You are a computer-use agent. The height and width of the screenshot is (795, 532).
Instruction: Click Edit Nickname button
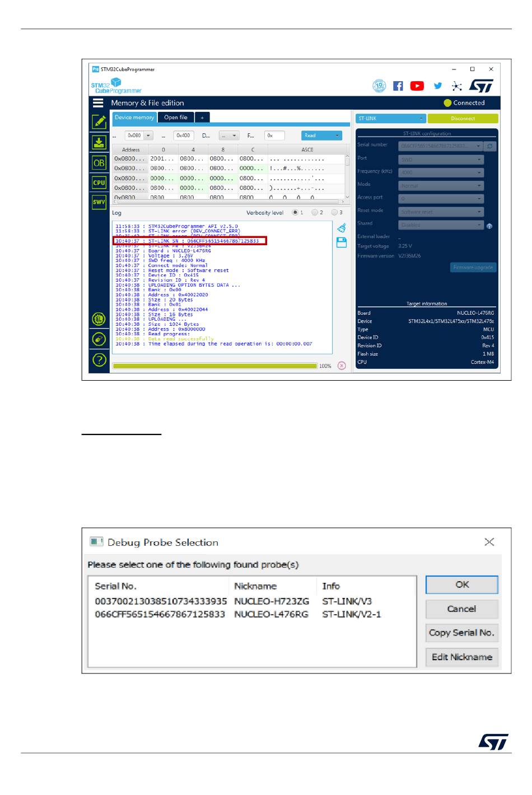coord(461,657)
